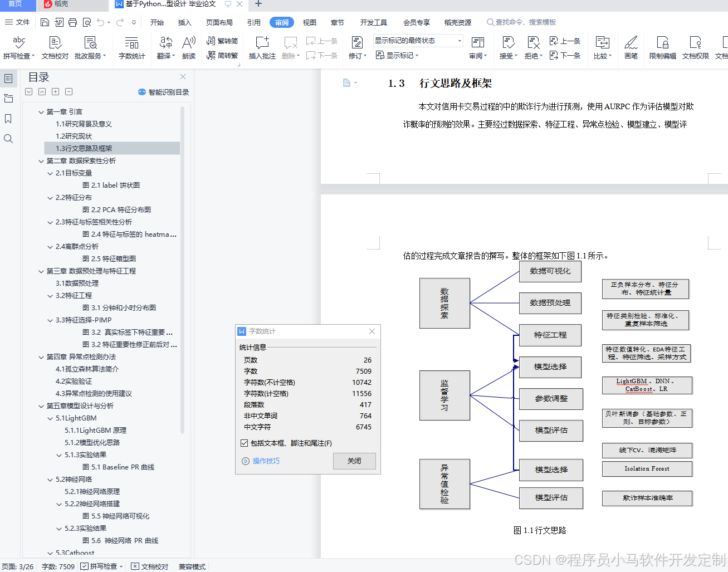Select the 画笔 ink pen tool
728x572 pixels.
click(631, 47)
